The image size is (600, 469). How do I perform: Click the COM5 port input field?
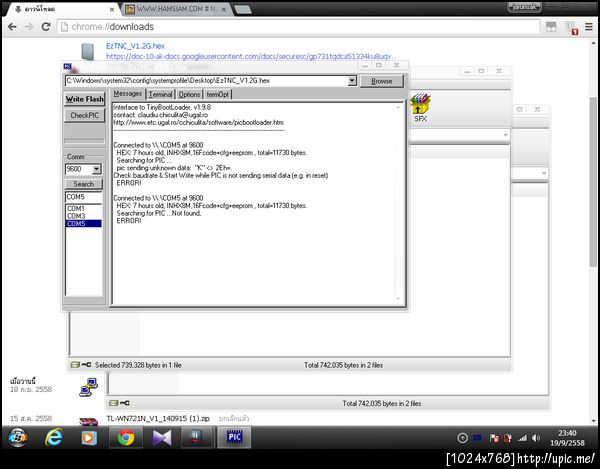pyautogui.click(x=84, y=197)
